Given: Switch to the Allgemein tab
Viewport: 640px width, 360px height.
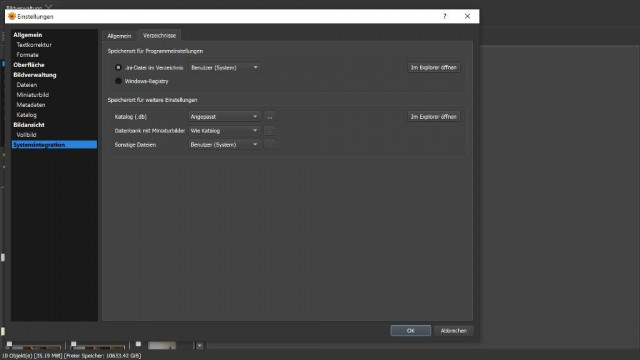Looking at the screenshot, I should (119, 36).
